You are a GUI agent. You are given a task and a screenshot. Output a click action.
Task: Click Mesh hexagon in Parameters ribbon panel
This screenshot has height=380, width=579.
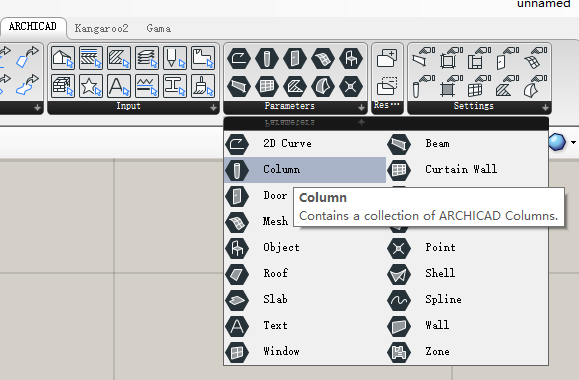coord(323,58)
